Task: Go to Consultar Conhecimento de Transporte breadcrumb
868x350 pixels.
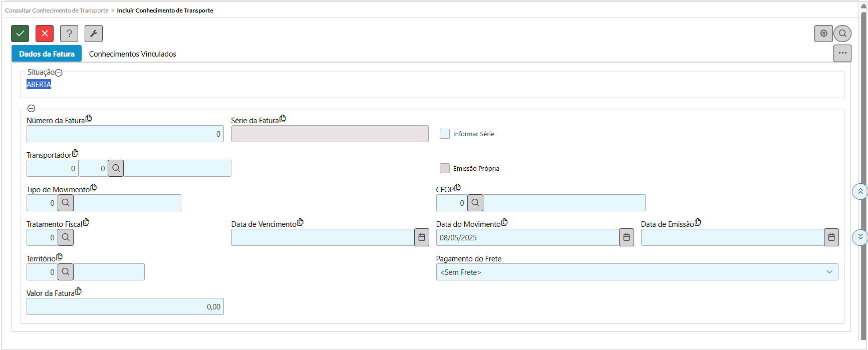Action: tap(57, 11)
